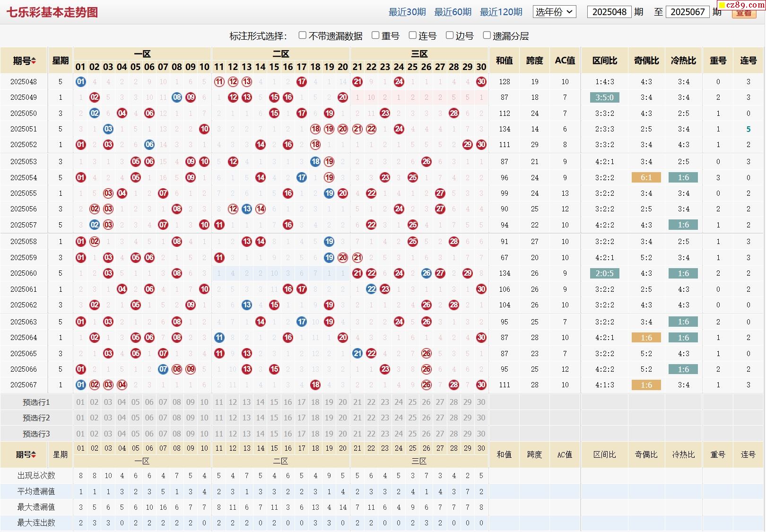Screen dimensions: 766x532
Task: Click blue ball 17 in row 2025054
Action: tap(302, 178)
